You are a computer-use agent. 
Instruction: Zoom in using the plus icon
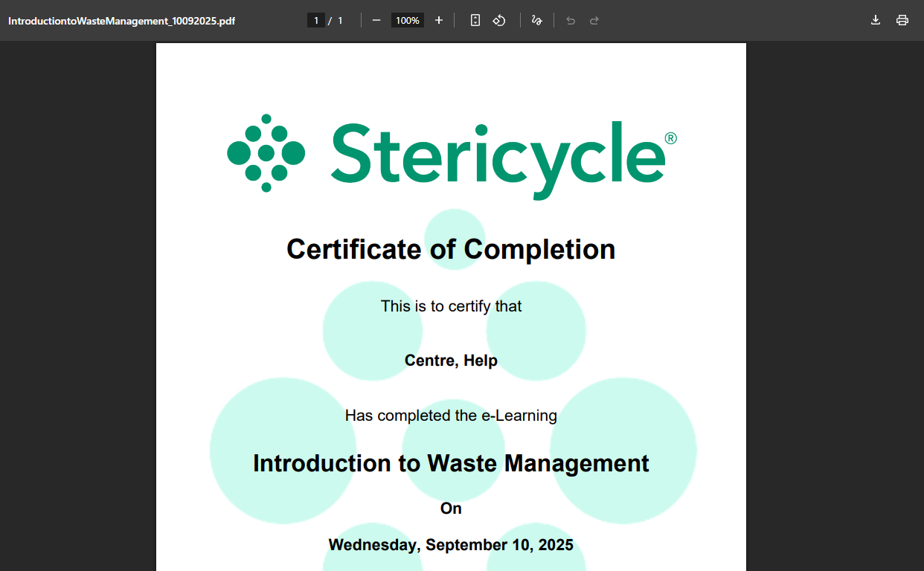[438, 20]
